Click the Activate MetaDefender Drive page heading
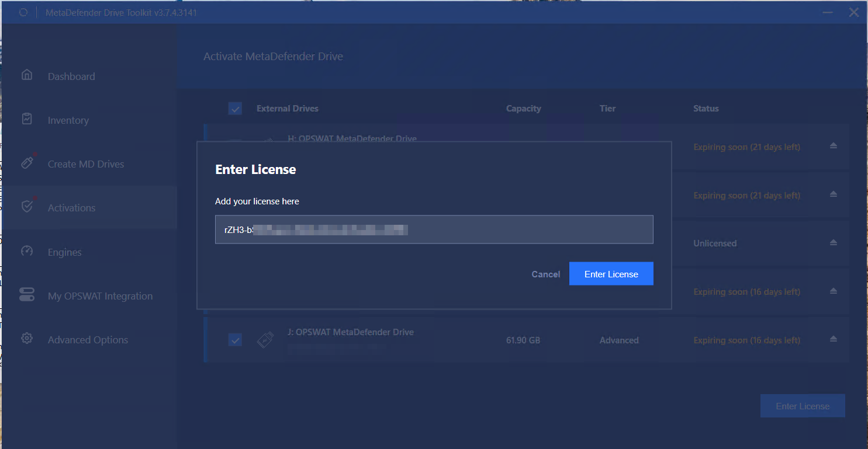868x449 pixels. point(273,57)
